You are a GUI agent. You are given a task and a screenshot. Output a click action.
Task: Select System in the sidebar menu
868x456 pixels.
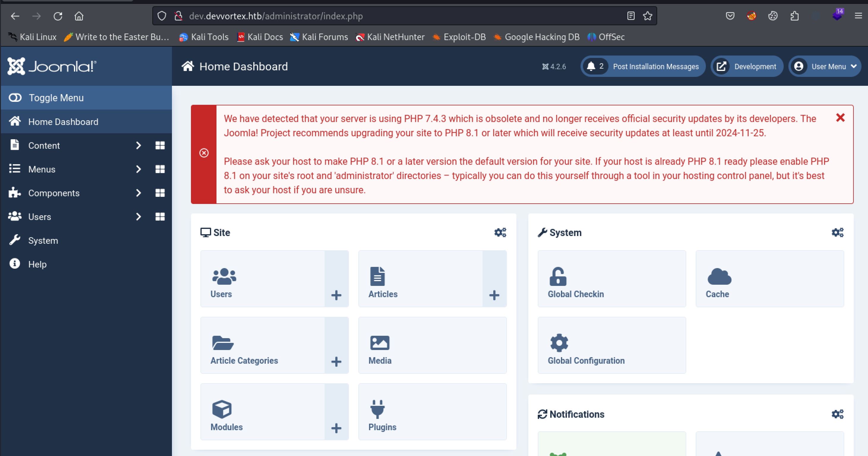[x=43, y=240]
